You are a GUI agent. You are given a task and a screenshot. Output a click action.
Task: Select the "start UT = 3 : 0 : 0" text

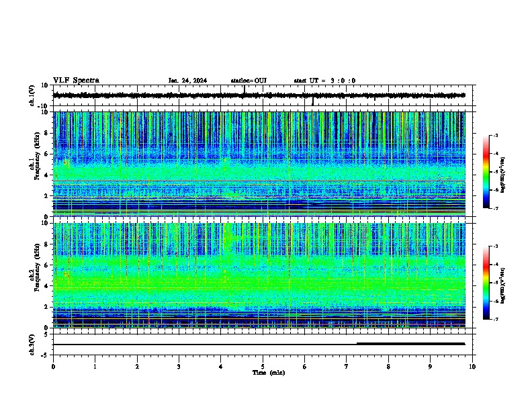324,81
